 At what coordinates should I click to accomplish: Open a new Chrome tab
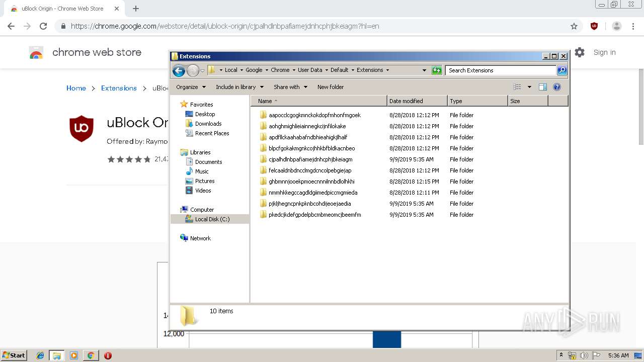(x=136, y=9)
